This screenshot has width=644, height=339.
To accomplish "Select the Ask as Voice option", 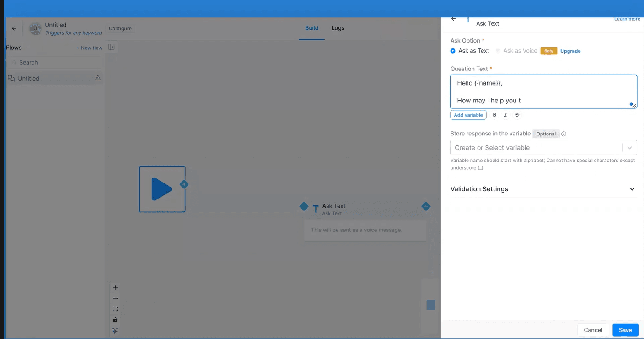I will coord(498,51).
